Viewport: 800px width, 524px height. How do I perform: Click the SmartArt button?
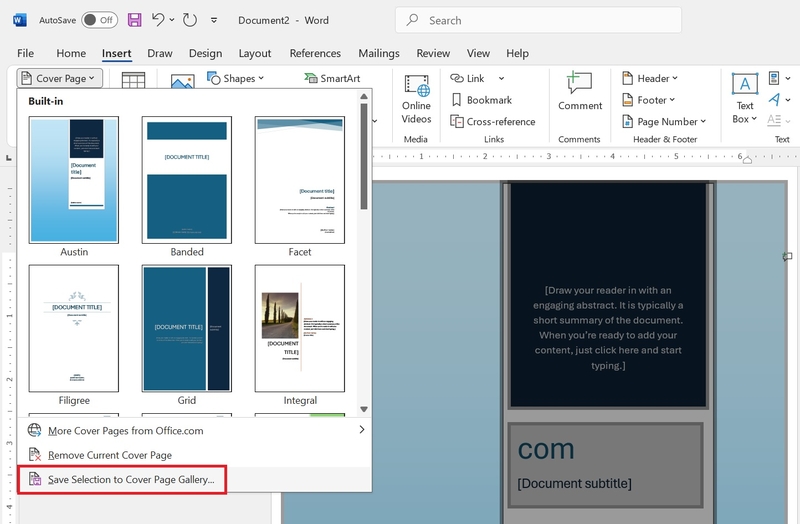[332, 78]
